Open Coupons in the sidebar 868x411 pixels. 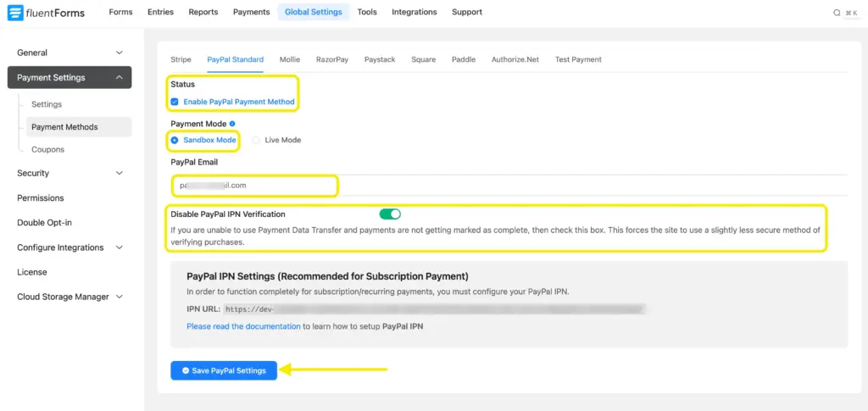(x=47, y=150)
